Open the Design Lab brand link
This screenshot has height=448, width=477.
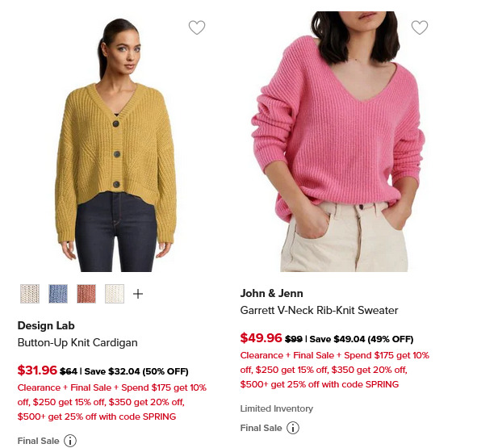pyautogui.click(x=46, y=325)
